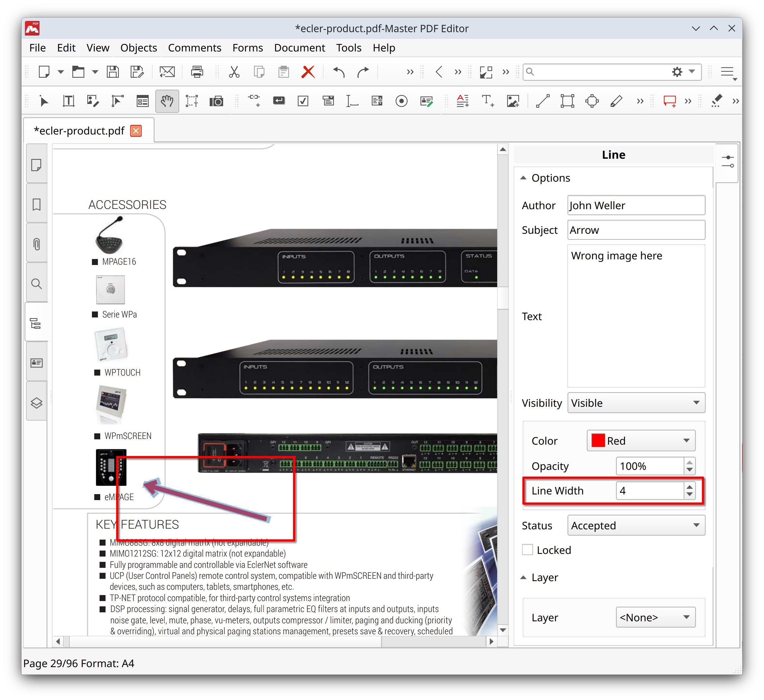Image resolution: width=764 pixels, height=700 pixels.
Task: Open the Document menu
Action: [299, 48]
